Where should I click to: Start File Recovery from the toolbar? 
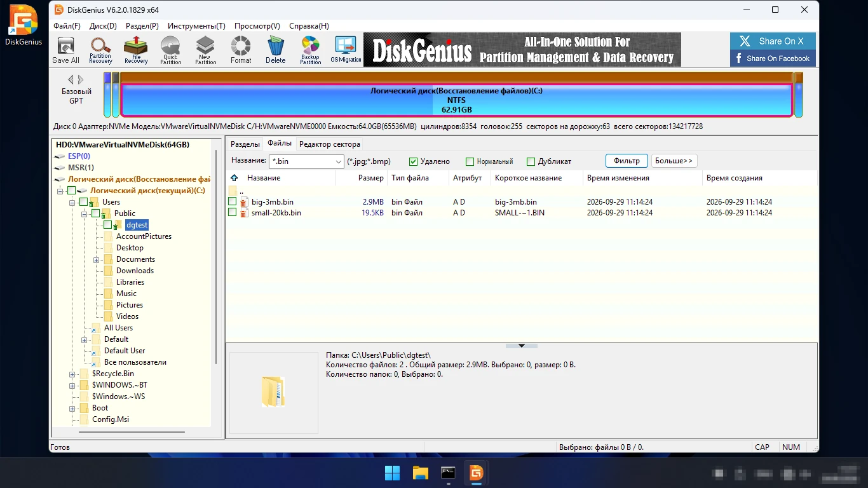tap(136, 50)
